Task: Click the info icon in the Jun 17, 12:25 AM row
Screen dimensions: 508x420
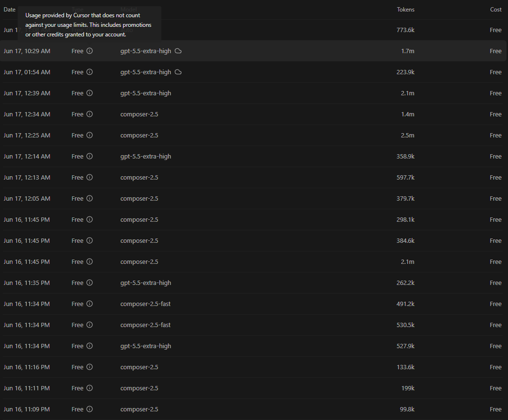Action: click(x=90, y=135)
